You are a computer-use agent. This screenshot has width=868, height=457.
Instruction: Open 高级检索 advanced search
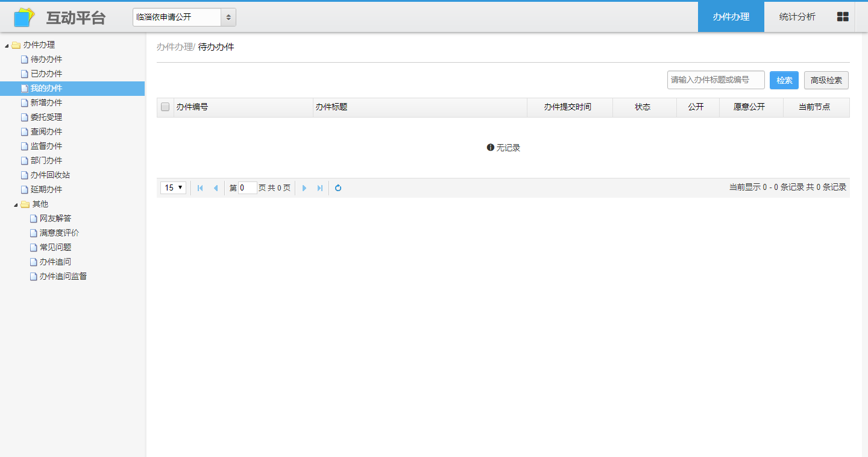tap(826, 80)
